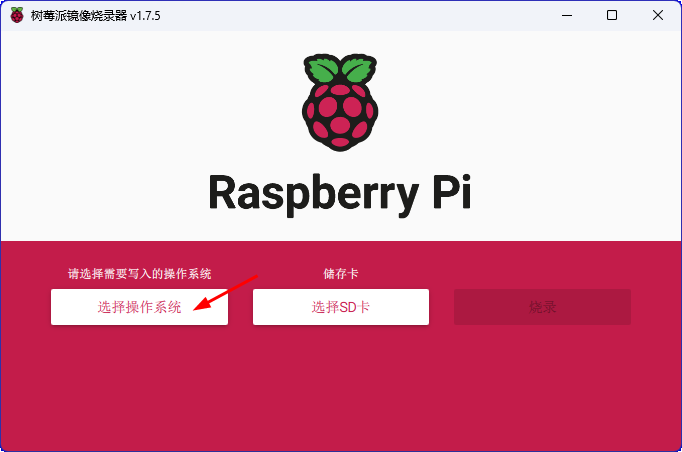Minimize the imager window
This screenshot has height=452, width=682.
point(567,15)
